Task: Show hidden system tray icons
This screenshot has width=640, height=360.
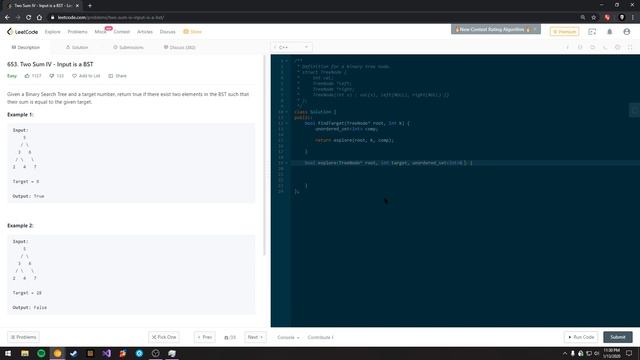Action: 565,353
